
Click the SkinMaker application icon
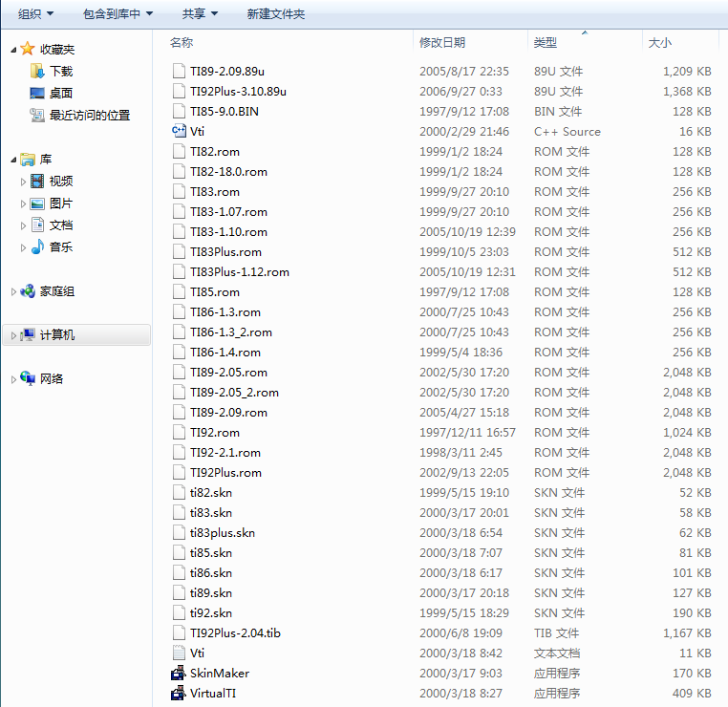[179, 674]
